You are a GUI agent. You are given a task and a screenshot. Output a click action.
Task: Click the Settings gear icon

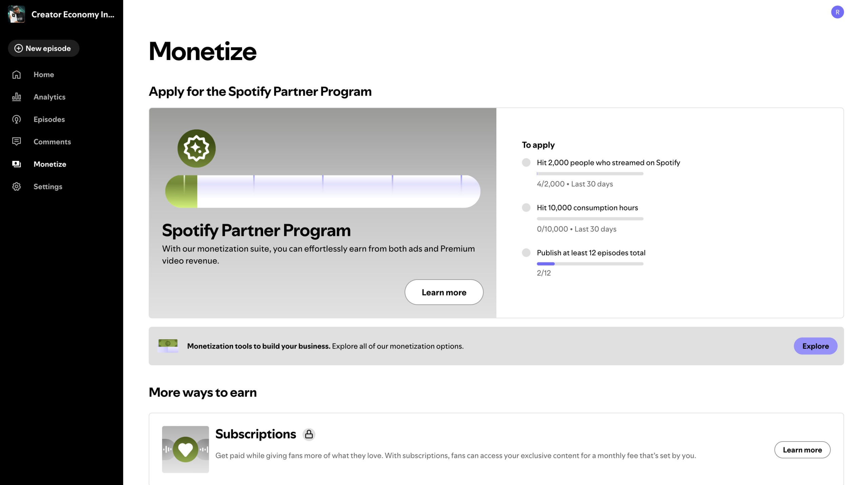tap(16, 187)
